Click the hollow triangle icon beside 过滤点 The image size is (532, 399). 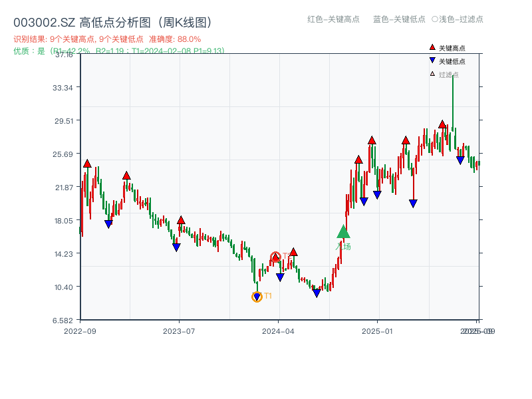click(x=431, y=75)
